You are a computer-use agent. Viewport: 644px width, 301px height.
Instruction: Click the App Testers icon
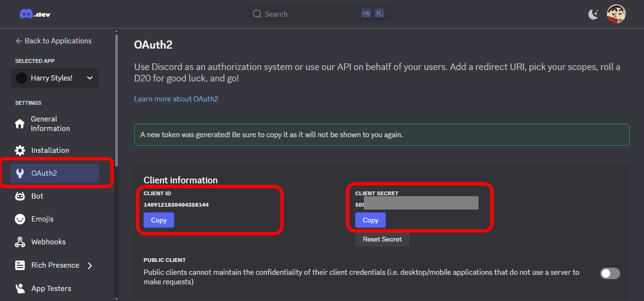[x=20, y=289]
